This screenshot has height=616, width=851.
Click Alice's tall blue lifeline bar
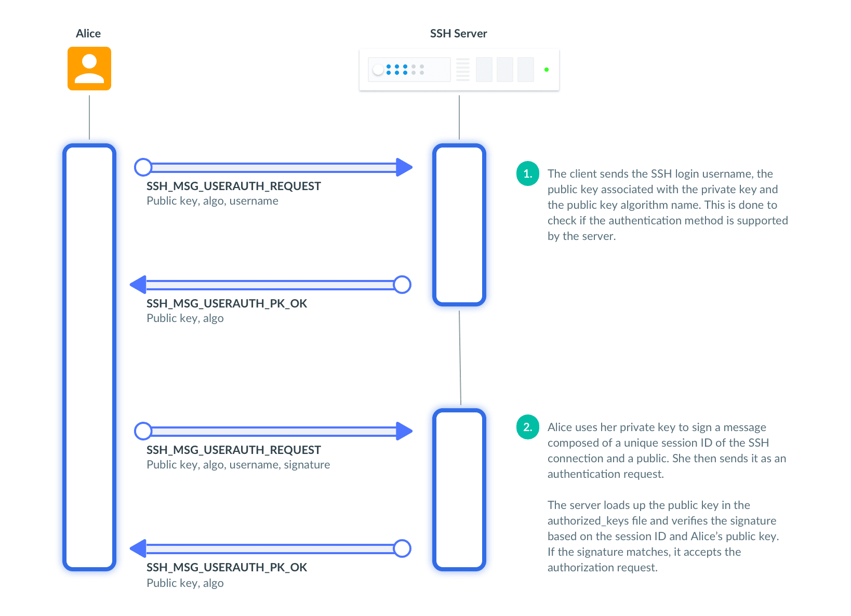click(89, 357)
